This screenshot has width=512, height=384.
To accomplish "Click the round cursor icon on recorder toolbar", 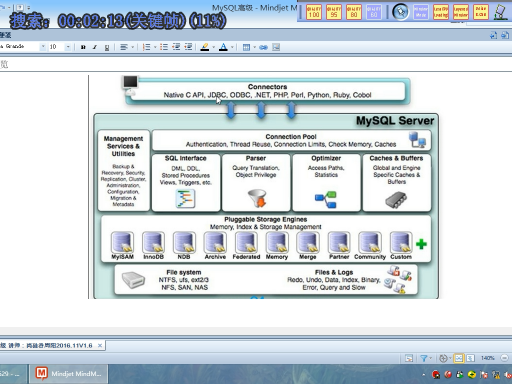I will click(x=401, y=12).
